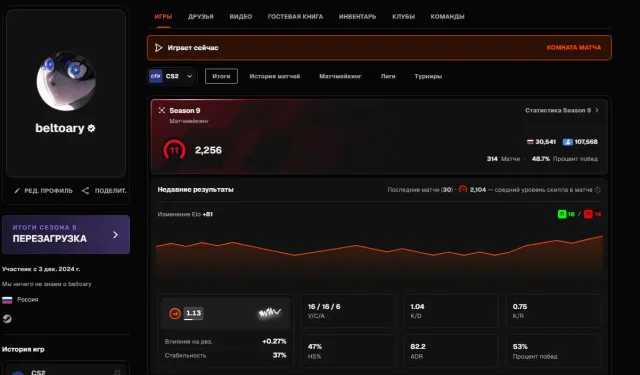Open the Турниры sub-tab
Screen dimensions: 640x375
(428, 76)
